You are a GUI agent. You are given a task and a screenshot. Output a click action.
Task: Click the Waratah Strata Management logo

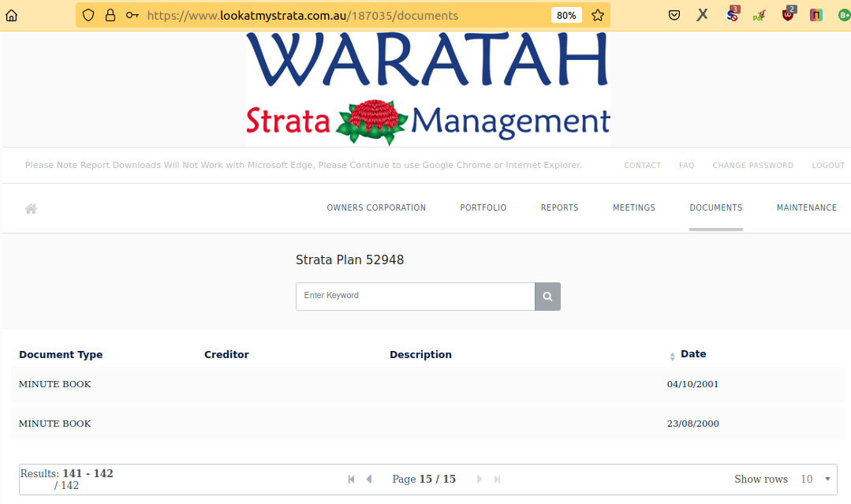coord(428,89)
